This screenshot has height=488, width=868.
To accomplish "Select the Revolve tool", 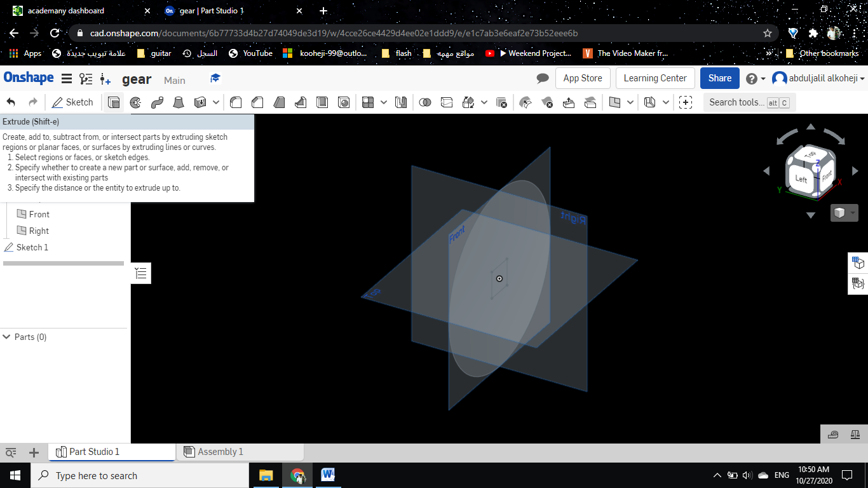I will coord(135,102).
